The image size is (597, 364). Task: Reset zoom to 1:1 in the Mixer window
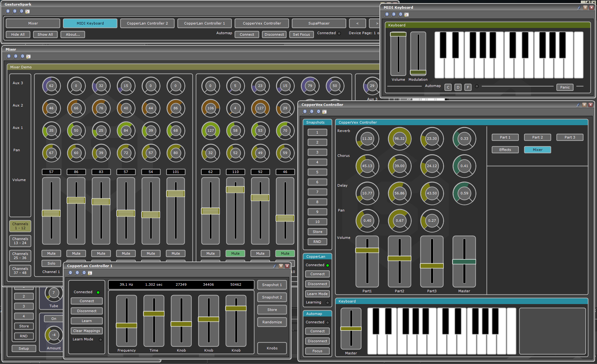15,57
